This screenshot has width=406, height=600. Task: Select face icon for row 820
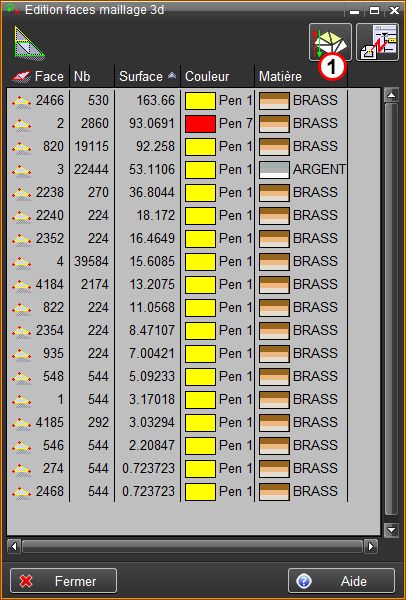coord(21,147)
